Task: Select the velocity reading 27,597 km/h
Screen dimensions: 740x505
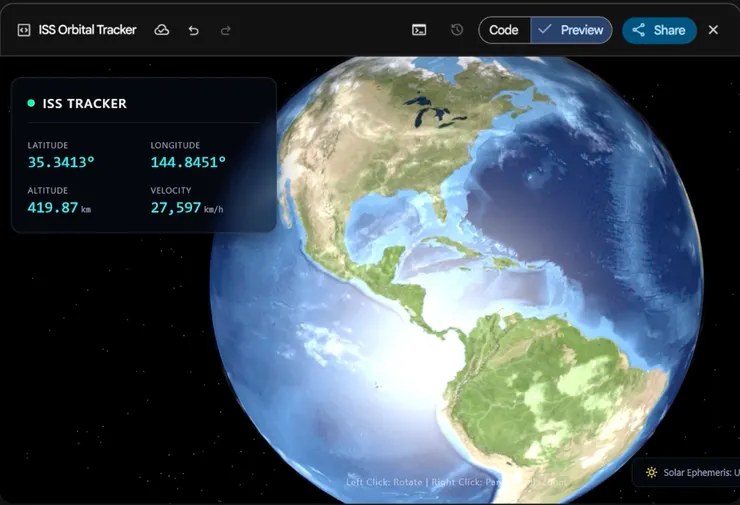Action: [187, 208]
